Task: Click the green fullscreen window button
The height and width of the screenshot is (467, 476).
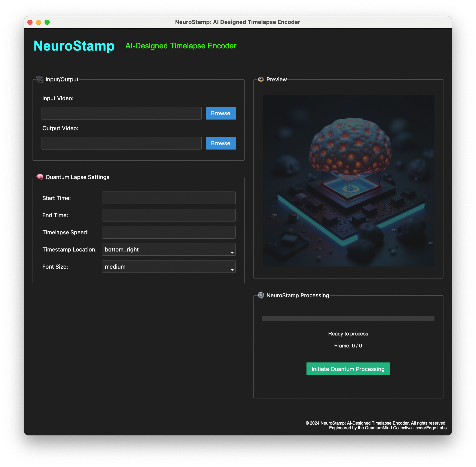Action: 47,22
